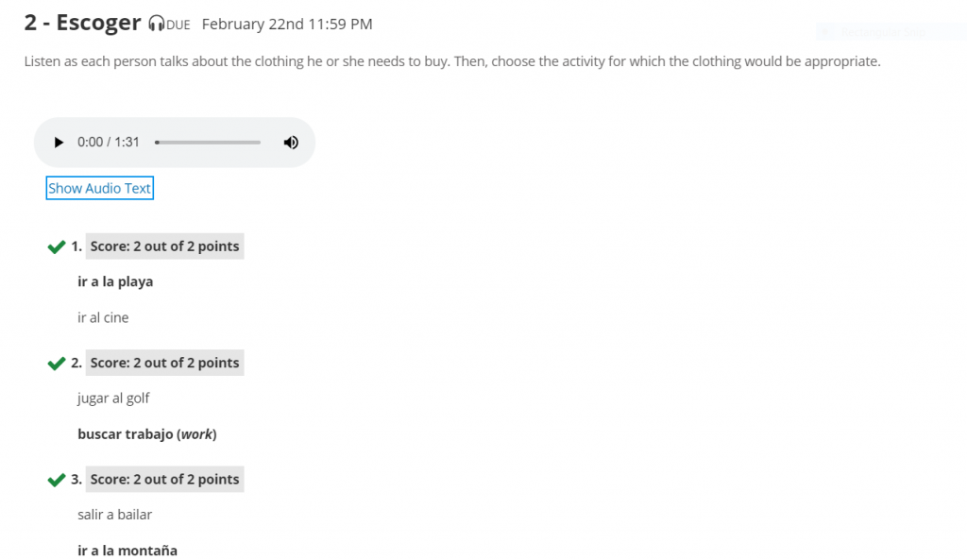Screen dimensions: 967x560
Task: Click the headphones icon beside Escoger
Action: [x=157, y=24]
